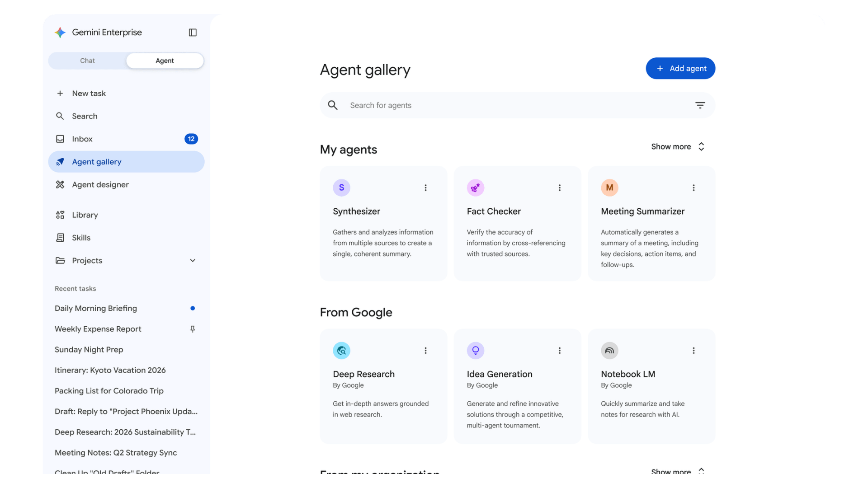Open recent task Weekly Expense Report

click(98, 329)
